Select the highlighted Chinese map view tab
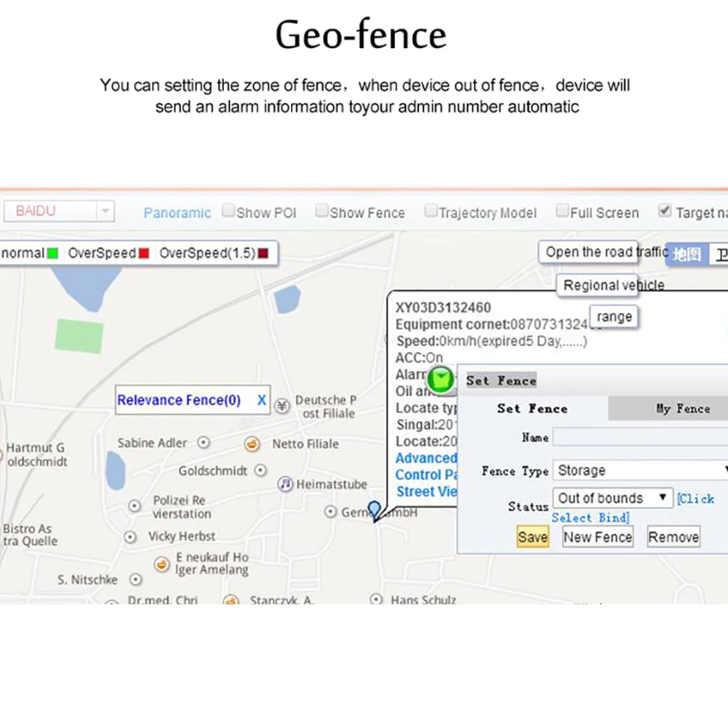The height and width of the screenshot is (728, 728). pyautogui.click(x=687, y=254)
